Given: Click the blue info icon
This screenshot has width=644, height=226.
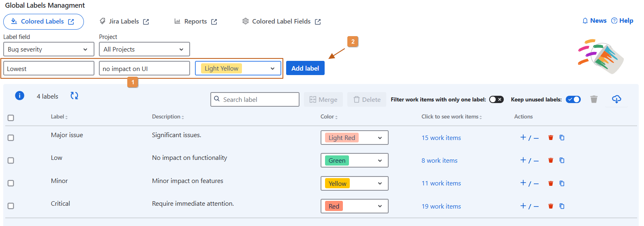Looking at the screenshot, I should 19,96.
